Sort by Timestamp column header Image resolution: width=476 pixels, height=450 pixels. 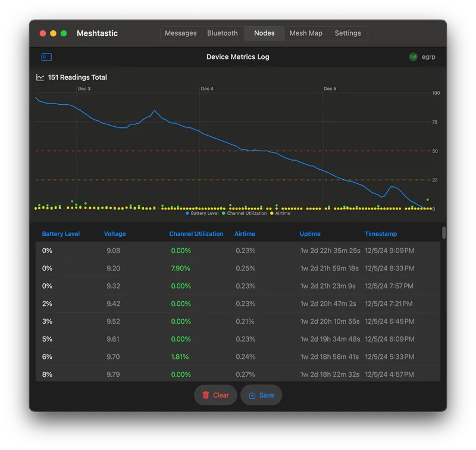(381, 234)
